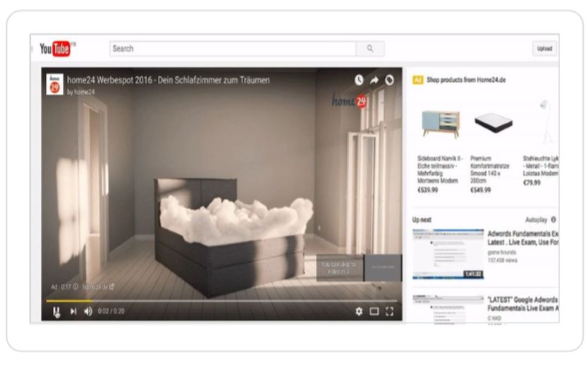Click the Watch Later clock icon
The height and width of the screenshot is (369, 588).
tap(359, 80)
